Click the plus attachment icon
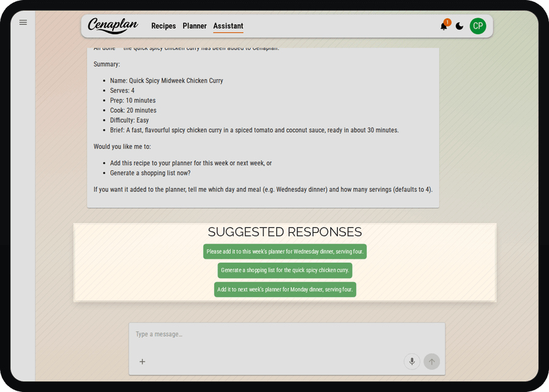Image resolution: width=549 pixels, height=392 pixels. (x=142, y=362)
